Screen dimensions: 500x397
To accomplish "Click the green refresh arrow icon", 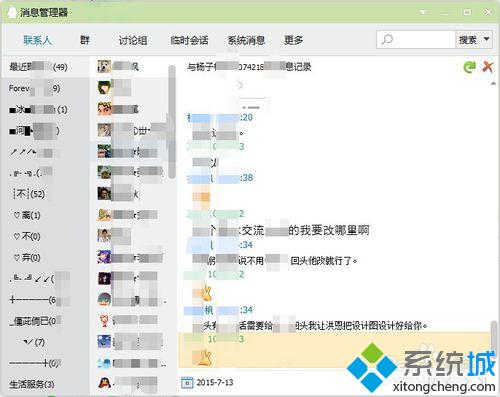I will [x=469, y=67].
